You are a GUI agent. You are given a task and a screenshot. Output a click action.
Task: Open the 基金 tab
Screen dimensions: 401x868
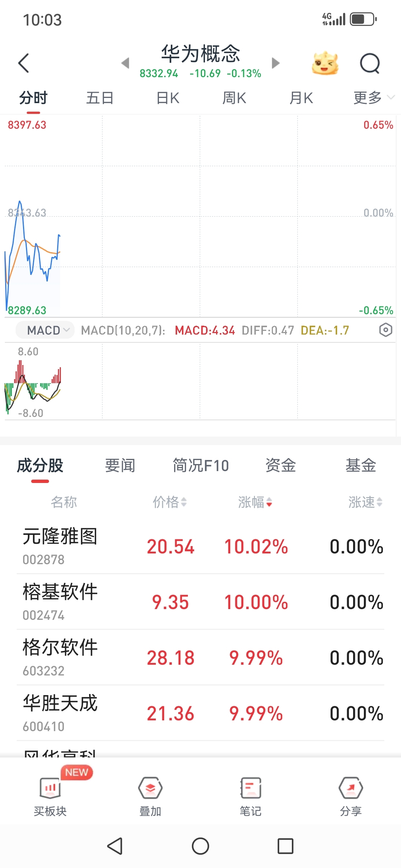pos(361,466)
